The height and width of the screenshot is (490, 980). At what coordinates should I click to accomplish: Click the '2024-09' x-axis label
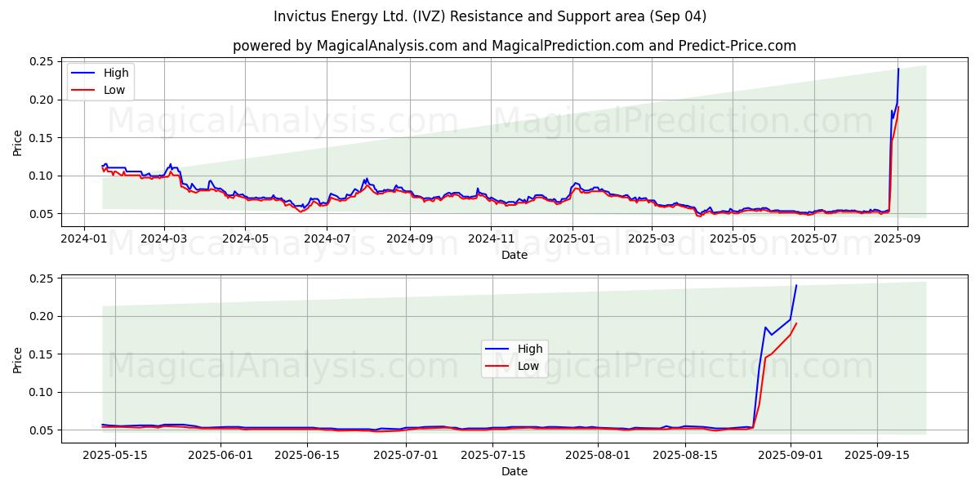[x=410, y=238]
